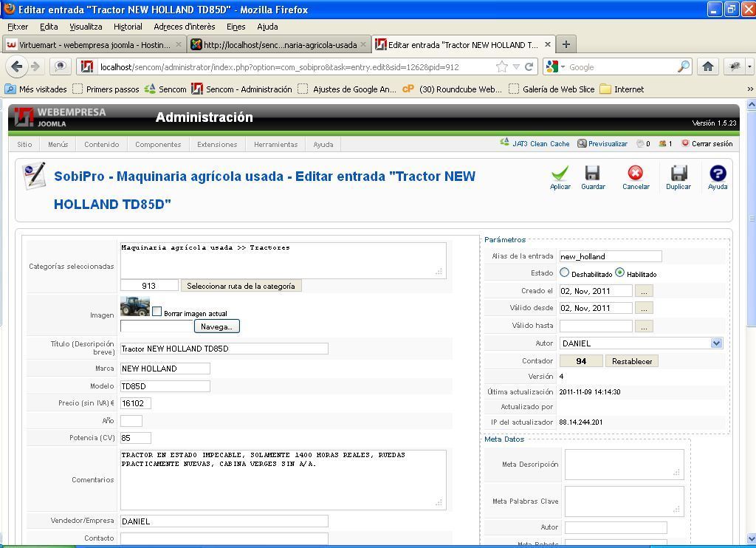756x548 pixels.
Task: Click the Cancelar red X icon
Action: [635, 173]
